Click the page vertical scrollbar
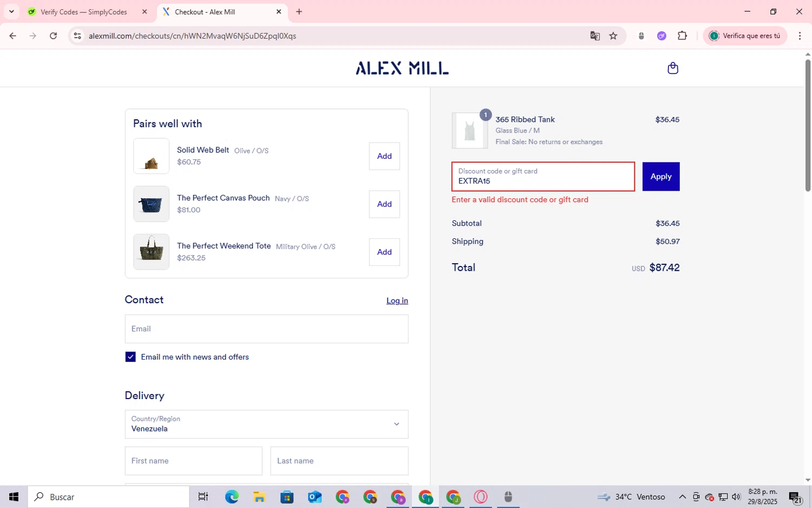The image size is (812, 508). coord(808,125)
